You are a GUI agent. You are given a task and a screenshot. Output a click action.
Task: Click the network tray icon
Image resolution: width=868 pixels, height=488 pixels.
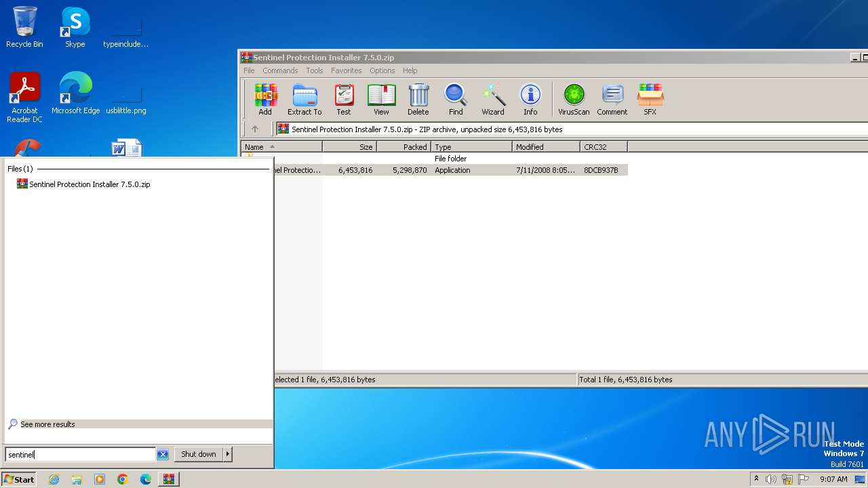pyautogui.click(x=787, y=479)
